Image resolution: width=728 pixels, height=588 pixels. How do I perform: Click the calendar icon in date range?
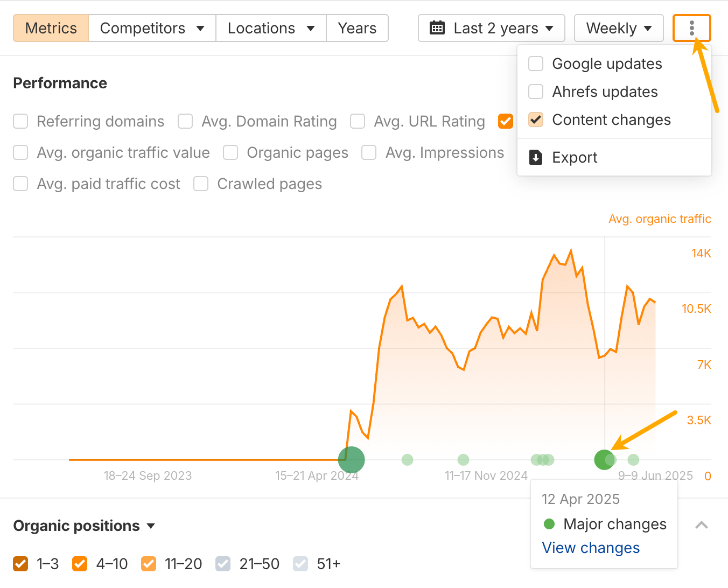437,28
